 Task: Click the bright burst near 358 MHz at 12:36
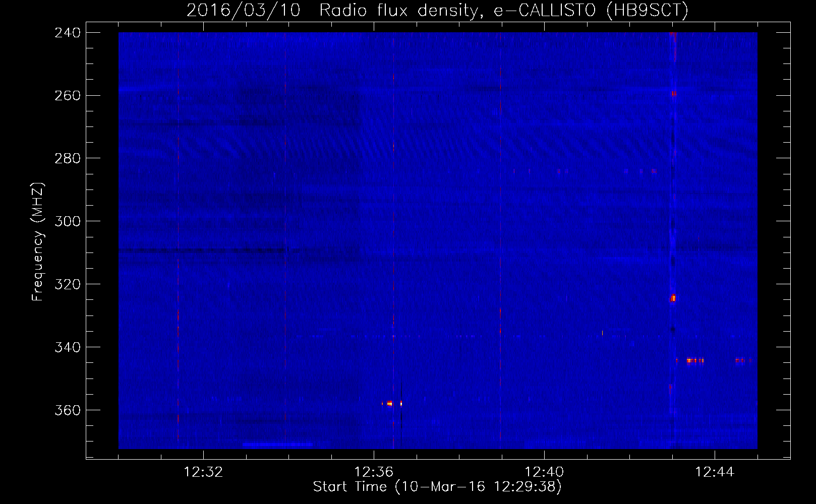[x=390, y=403]
